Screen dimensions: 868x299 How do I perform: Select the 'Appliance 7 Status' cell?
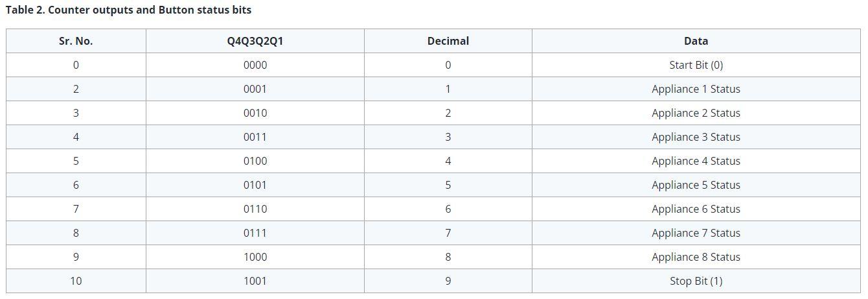(696, 233)
